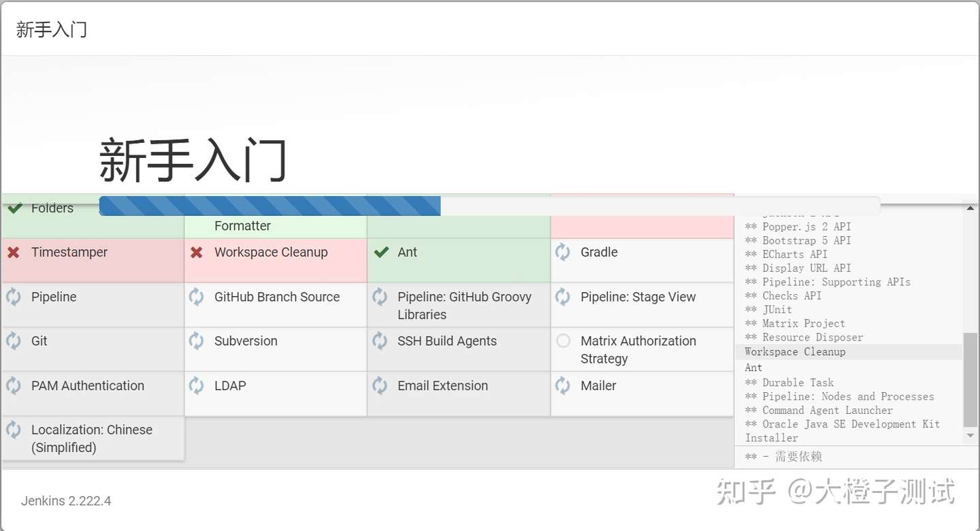Click the spinner icon beside SSH Build Agents

coord(380,341)
